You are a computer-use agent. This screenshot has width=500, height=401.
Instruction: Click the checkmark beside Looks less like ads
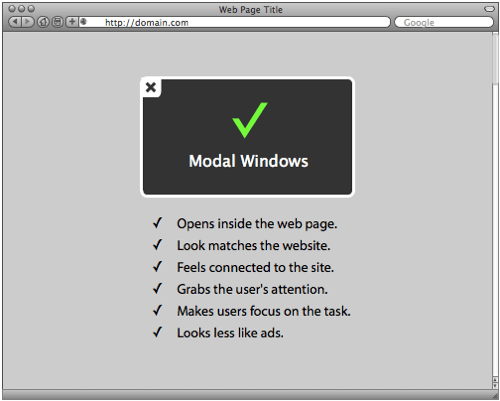pos(157,332)
